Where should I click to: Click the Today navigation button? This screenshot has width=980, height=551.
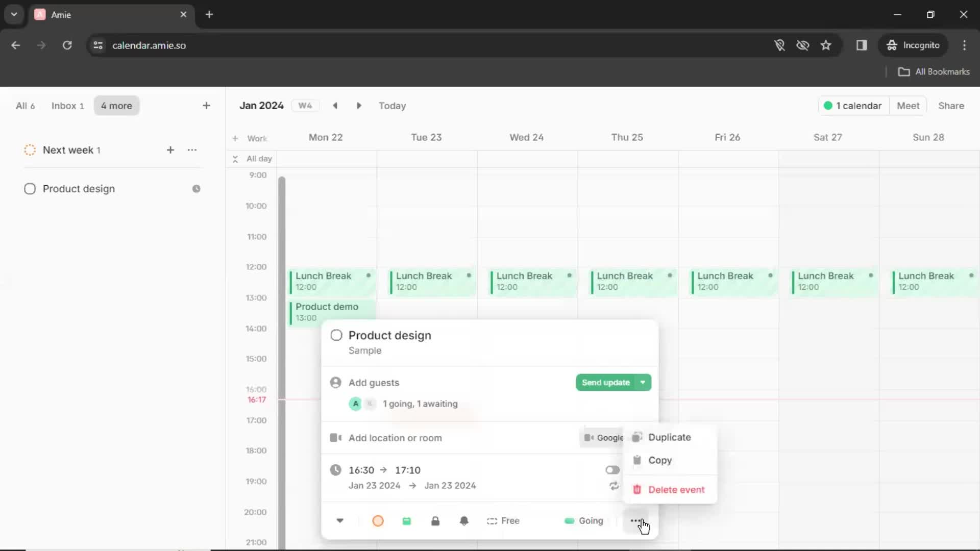pos(391,106)
